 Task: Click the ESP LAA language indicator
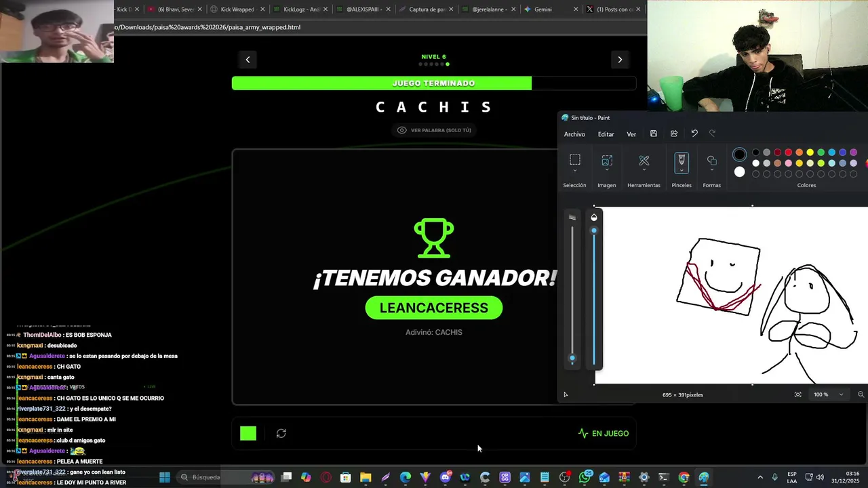point(793,477)
